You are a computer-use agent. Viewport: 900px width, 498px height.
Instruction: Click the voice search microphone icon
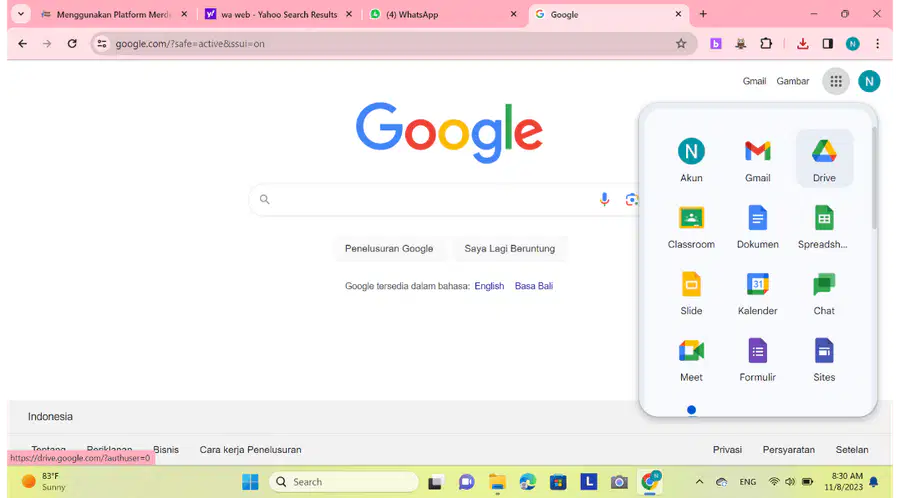(x=604, y=199)
